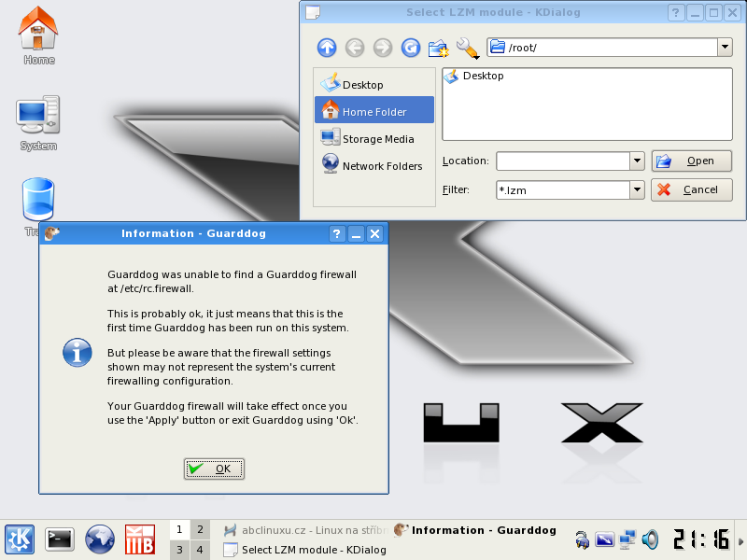Switch to Select LZM module taskbar entry

tap(306, 550)
